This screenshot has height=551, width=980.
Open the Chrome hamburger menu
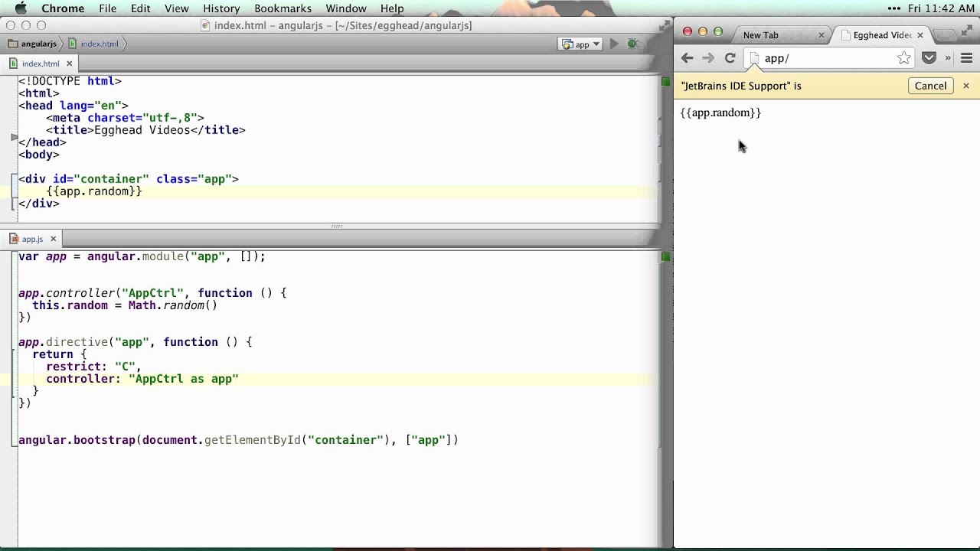coord(966,58)
